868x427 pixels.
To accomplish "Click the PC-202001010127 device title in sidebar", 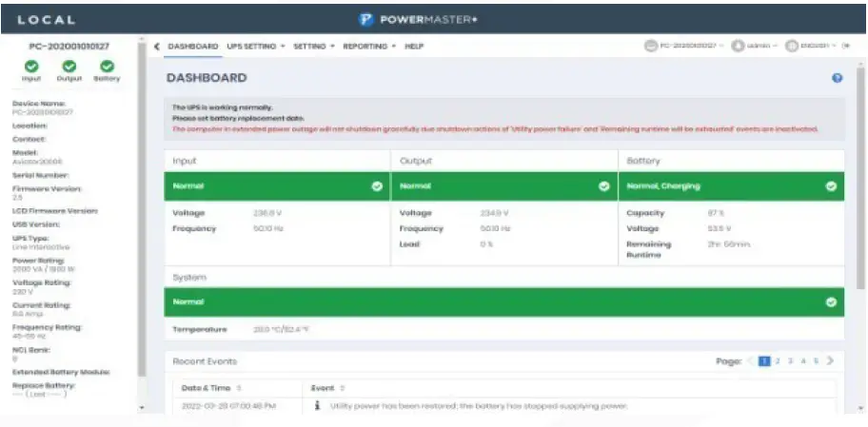I will click(x=69, y=47).
